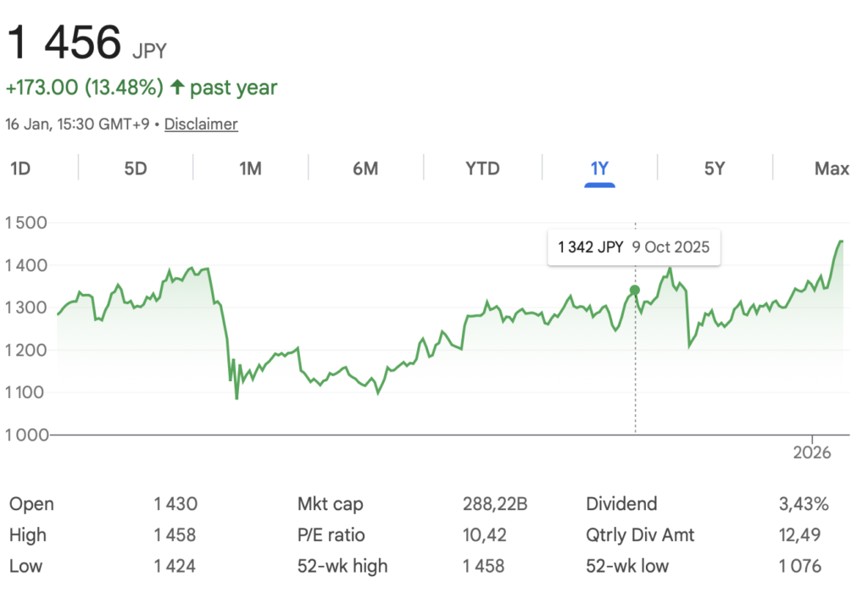Screen dimensions: 868x593
Task: Click the +173.00 (13.48%) change text
Action: coord(84,87)
